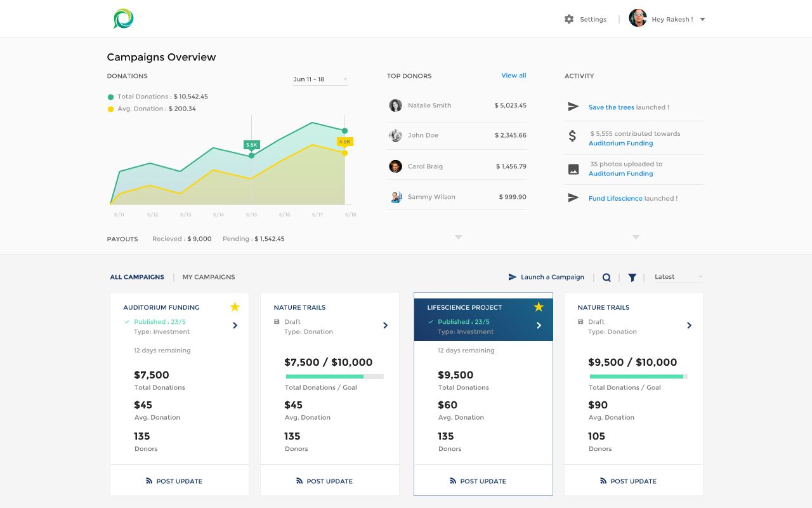Toggle the Total Donations legend dot

[x=110, y=97]
